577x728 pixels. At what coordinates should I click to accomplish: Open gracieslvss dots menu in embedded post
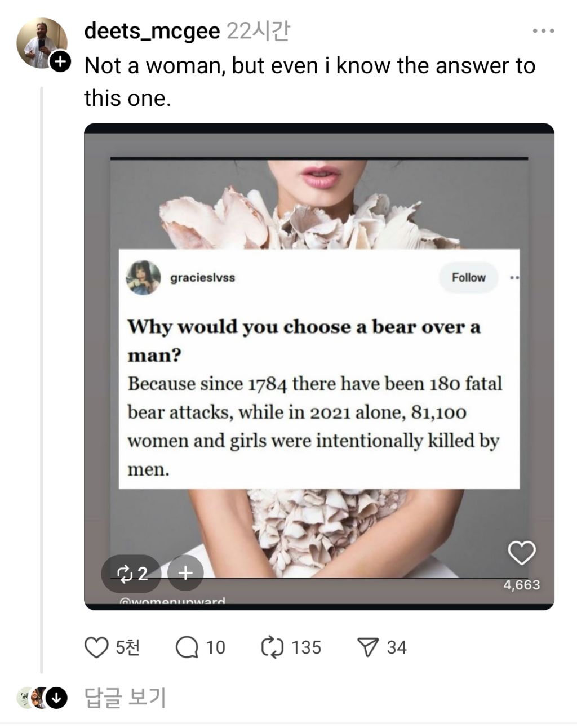pyautogui.click(x=513, y=277)
